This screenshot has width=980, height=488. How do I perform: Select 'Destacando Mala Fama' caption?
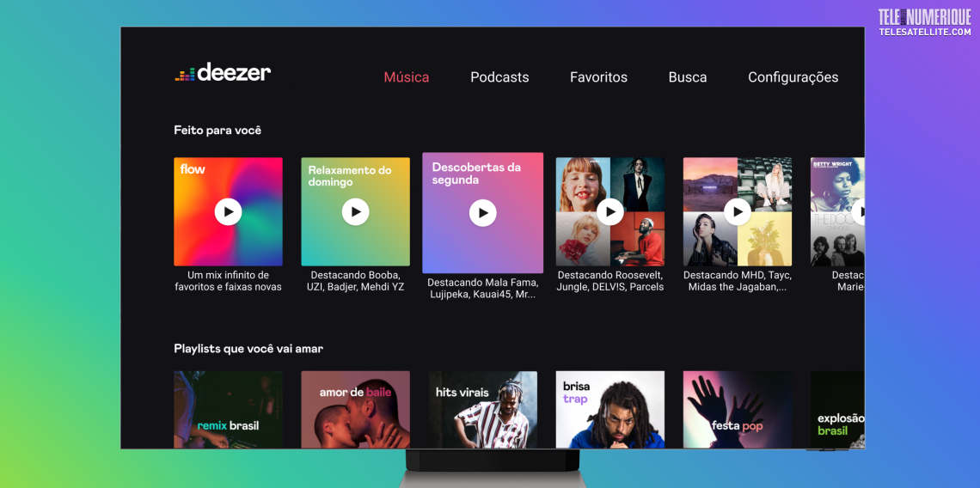[x=482, y=288]
